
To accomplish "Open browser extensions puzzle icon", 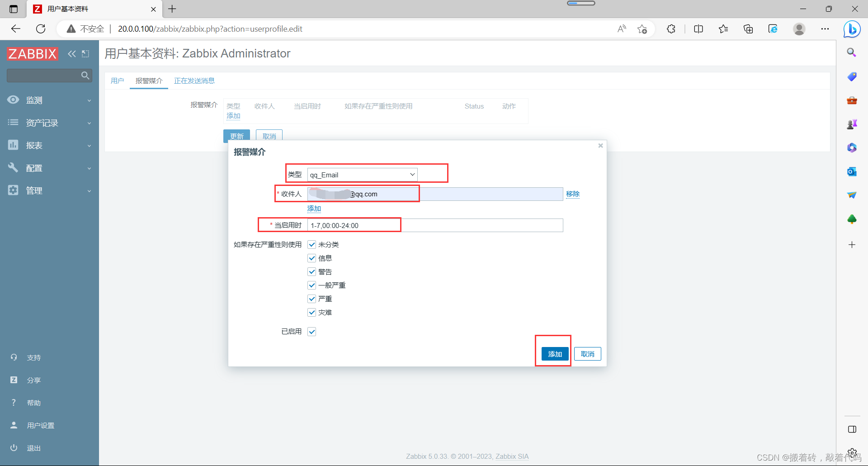I will point(671,29).
